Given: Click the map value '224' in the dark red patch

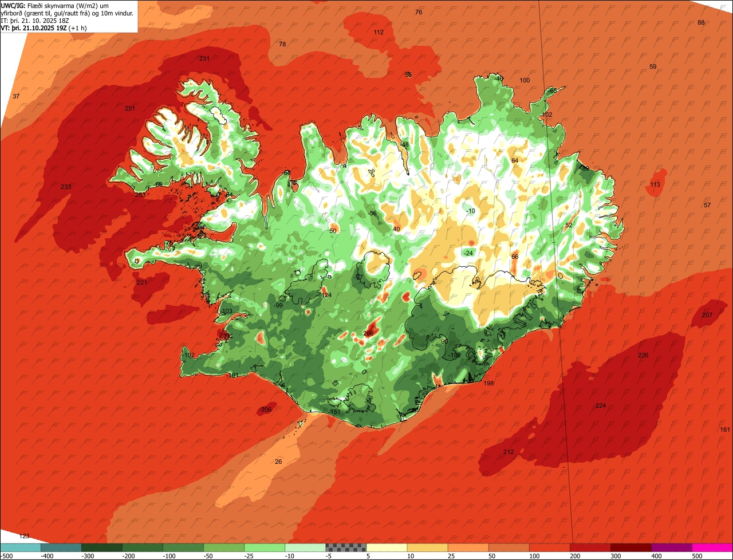Looking at the screenshot, I should click(x=600, y=405).
